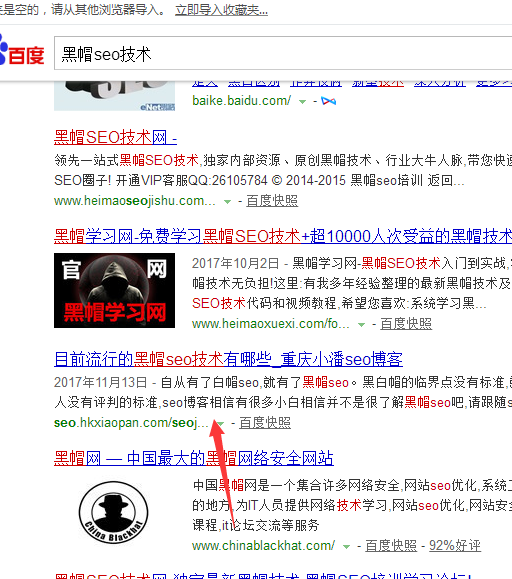Click the China Blackhat circular logo thumbnail
This screenshot has width=512, height=579.
pyautogui.click(x=114, y=512)
